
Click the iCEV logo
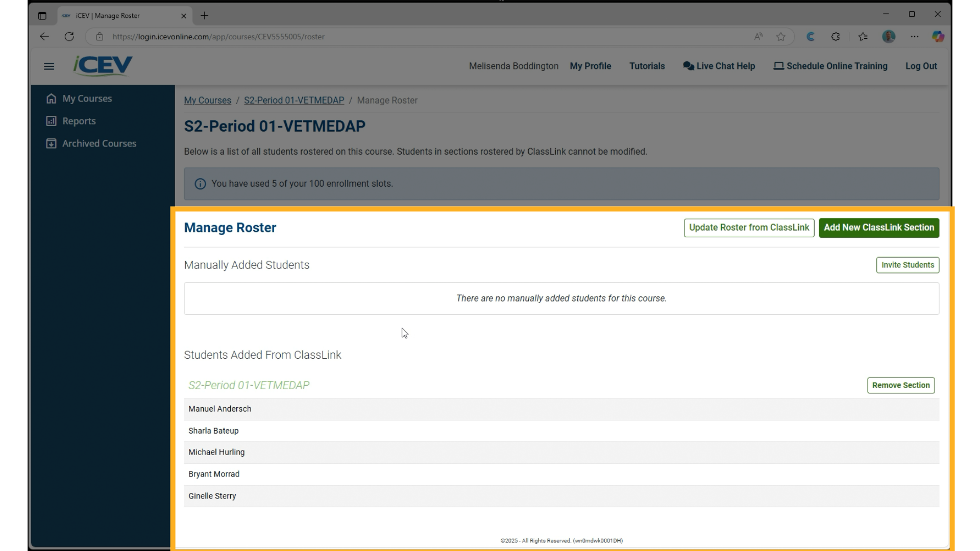point(103,66)
